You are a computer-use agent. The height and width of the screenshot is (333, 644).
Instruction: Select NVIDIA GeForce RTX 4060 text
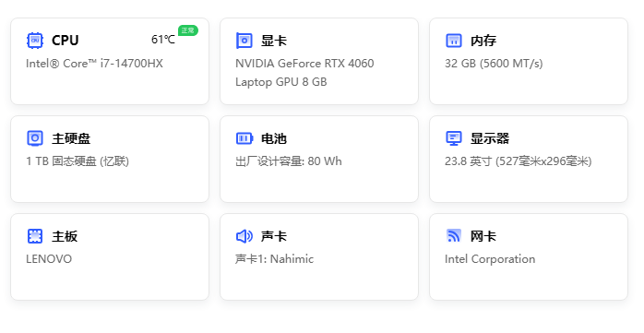tap(304, 64)
